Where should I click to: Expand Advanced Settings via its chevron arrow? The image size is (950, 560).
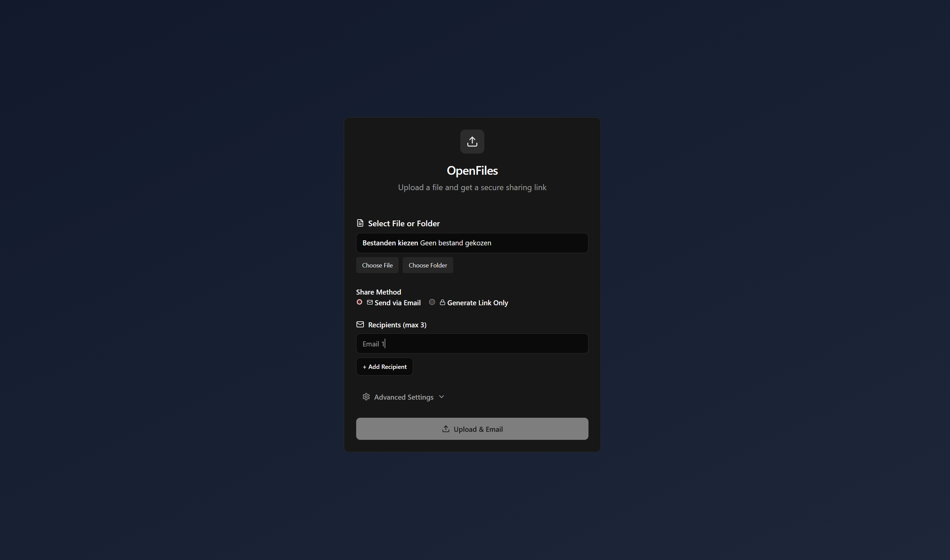(x=442, y=397)
